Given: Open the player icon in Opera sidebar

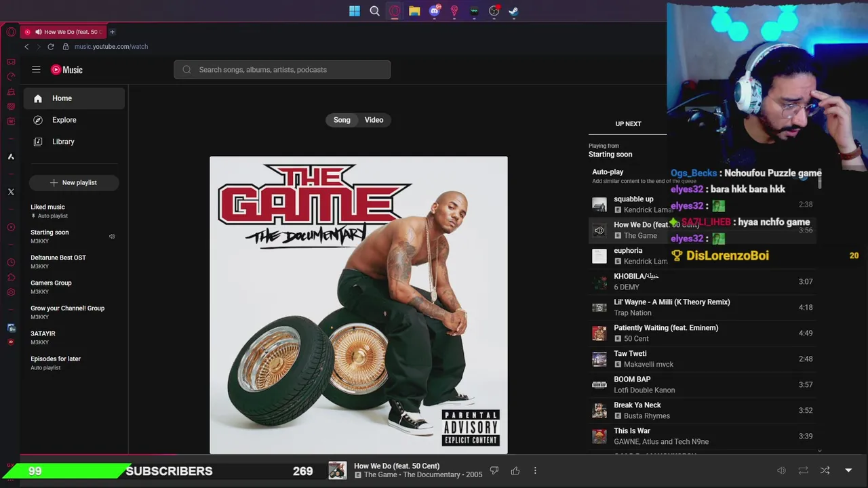Looking at the screenshot, I should coord(11,227).
